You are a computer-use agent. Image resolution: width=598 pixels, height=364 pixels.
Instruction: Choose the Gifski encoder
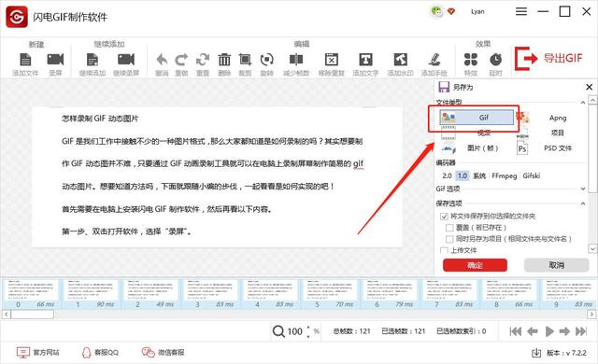[532, 175]
